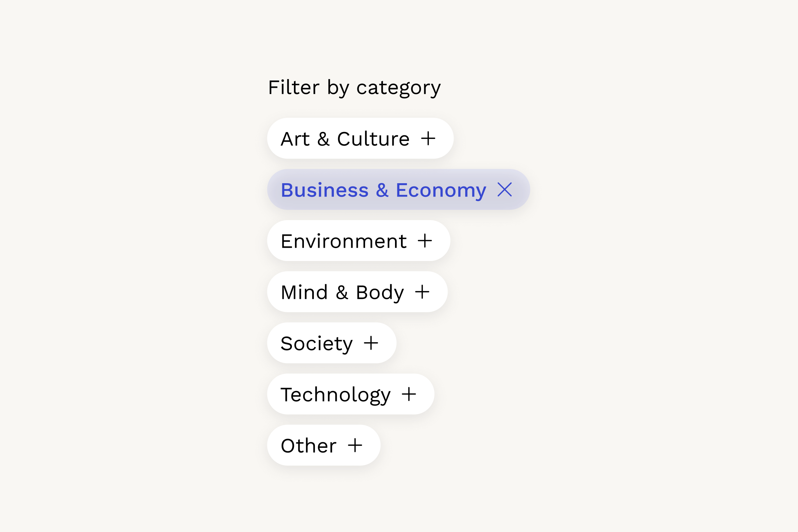Click the ampersand in Mind & Body
798x532 pixels.
click(x=342, y=293)
